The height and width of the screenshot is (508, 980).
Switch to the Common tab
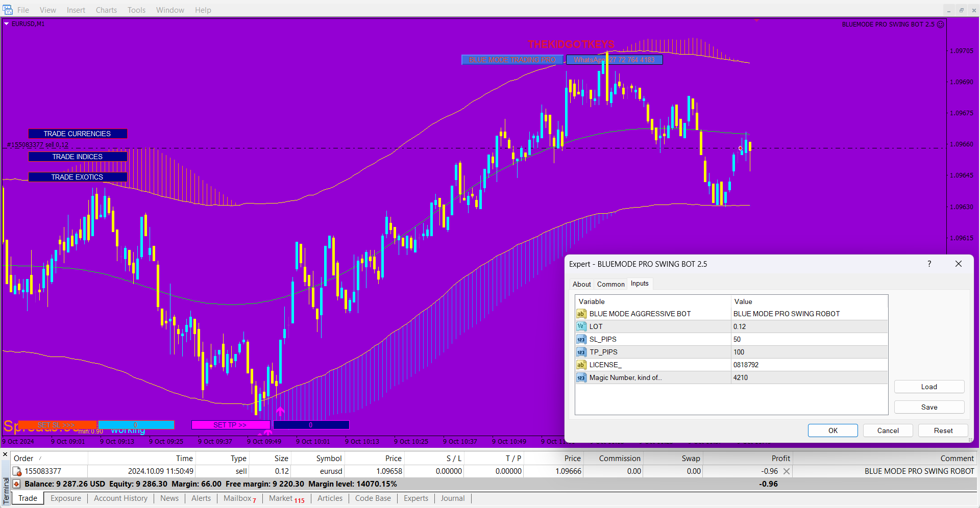tap(610, 284)
